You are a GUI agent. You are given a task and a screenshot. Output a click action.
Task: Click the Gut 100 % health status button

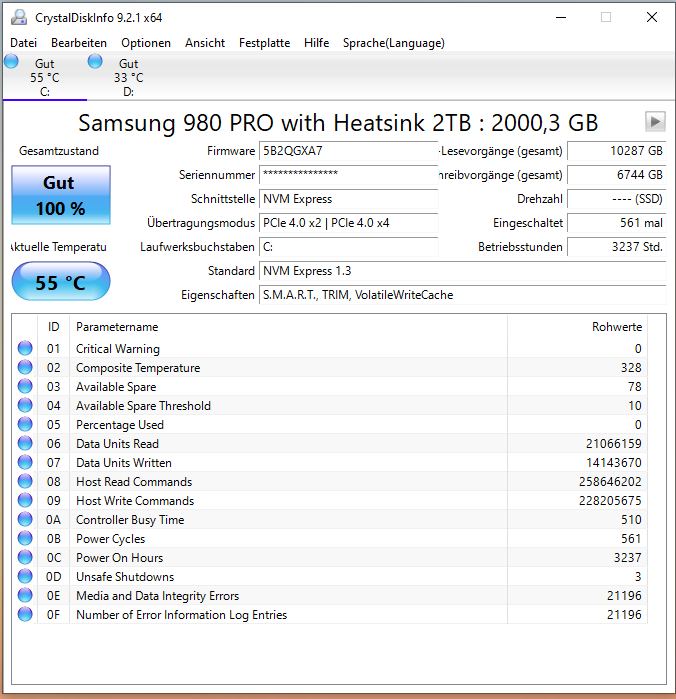(61, 195)
